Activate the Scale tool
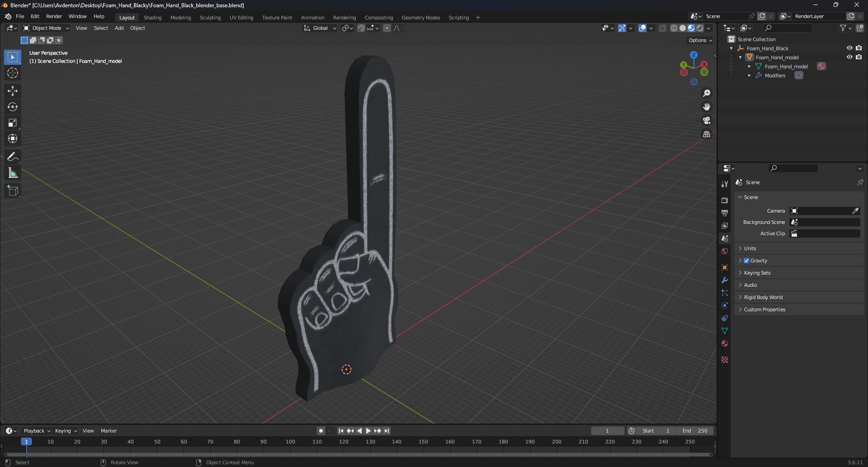 [x=13, y=123]
